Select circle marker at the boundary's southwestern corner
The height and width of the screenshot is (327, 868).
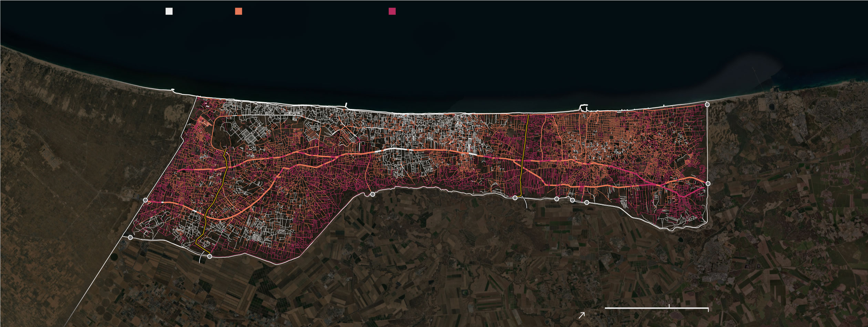tap(130, 237)
